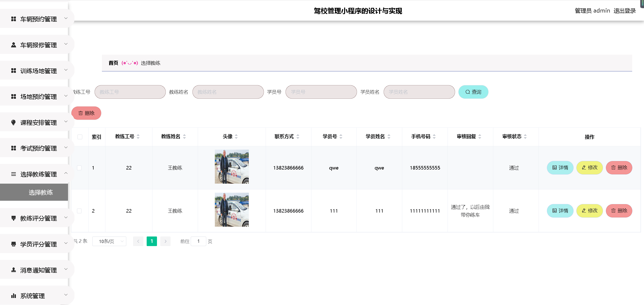Click the person icon beside 车辆报修管理
The image size is (644, 305).
(14, 45)
